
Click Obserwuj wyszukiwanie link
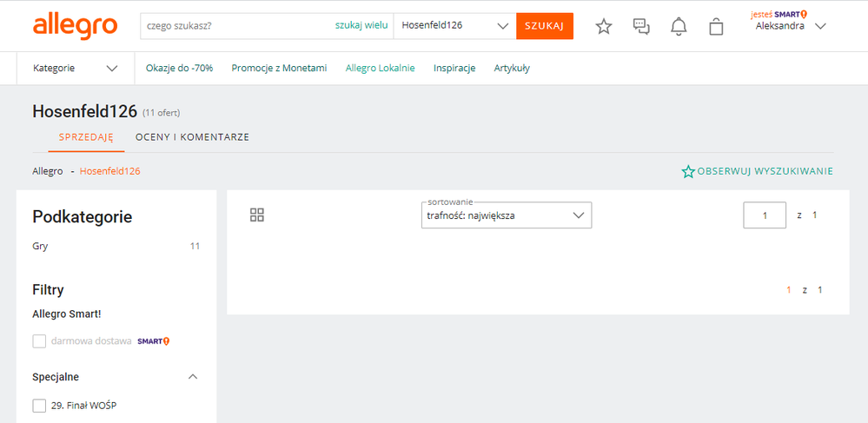click(765, 172)
